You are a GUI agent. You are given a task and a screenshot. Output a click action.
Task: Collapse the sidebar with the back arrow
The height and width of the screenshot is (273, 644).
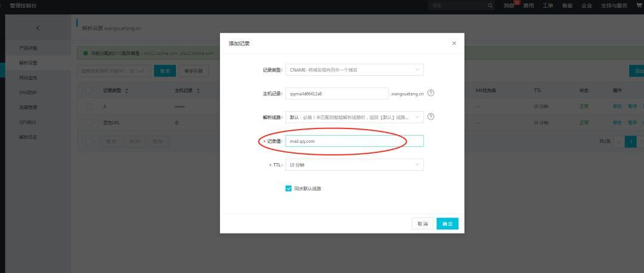(38, 27)
